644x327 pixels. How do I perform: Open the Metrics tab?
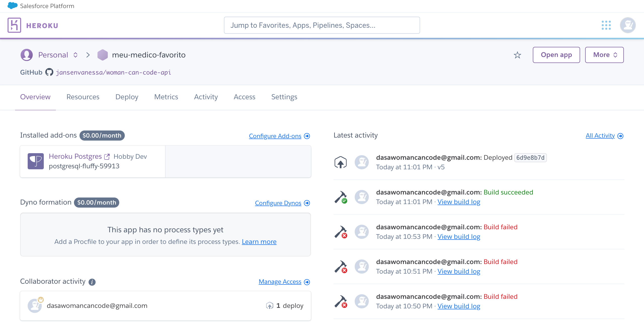click(x=166, y=97)
